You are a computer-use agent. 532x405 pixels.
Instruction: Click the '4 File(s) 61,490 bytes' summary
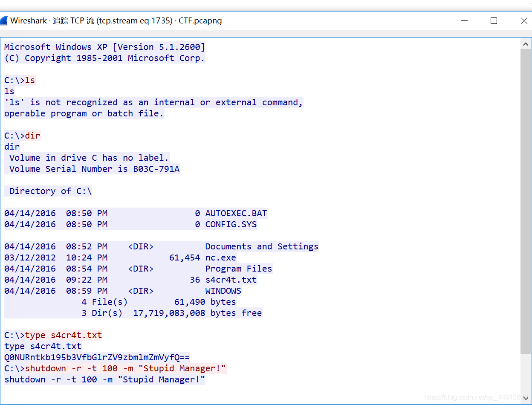(x=159, y=302)
